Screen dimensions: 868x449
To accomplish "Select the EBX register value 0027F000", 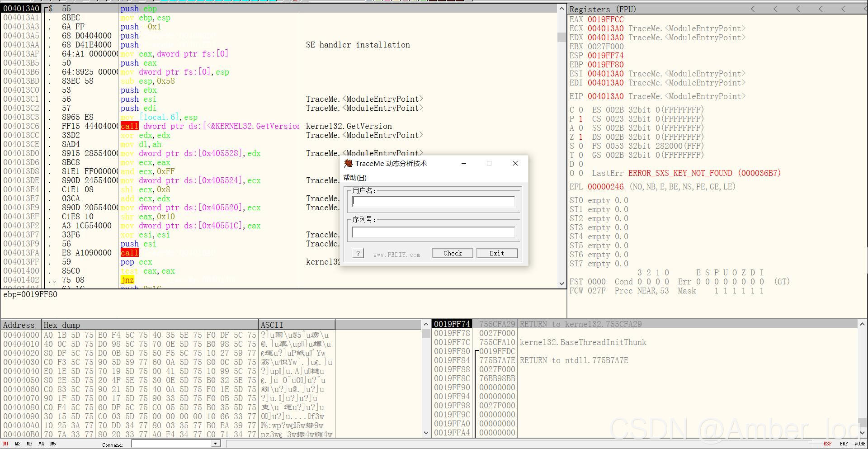I will 605,47.
